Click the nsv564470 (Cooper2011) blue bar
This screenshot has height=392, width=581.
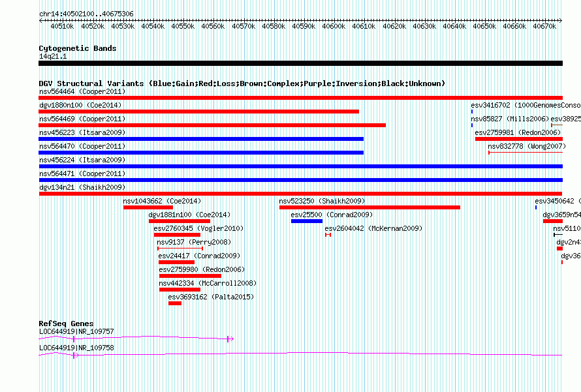(201, 153)
